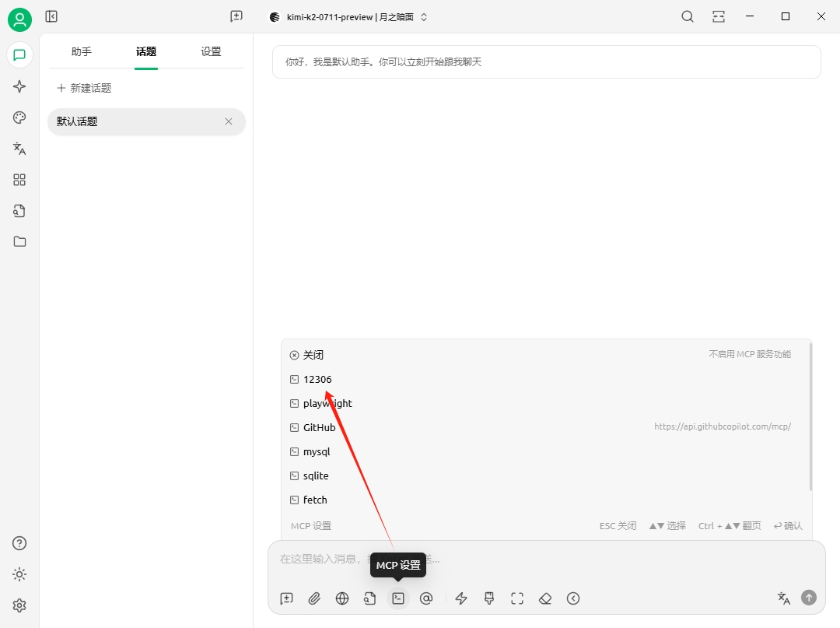Open the help question mark icon
Viewport: 840px width, 628px height.
click(x=19, y=543)
